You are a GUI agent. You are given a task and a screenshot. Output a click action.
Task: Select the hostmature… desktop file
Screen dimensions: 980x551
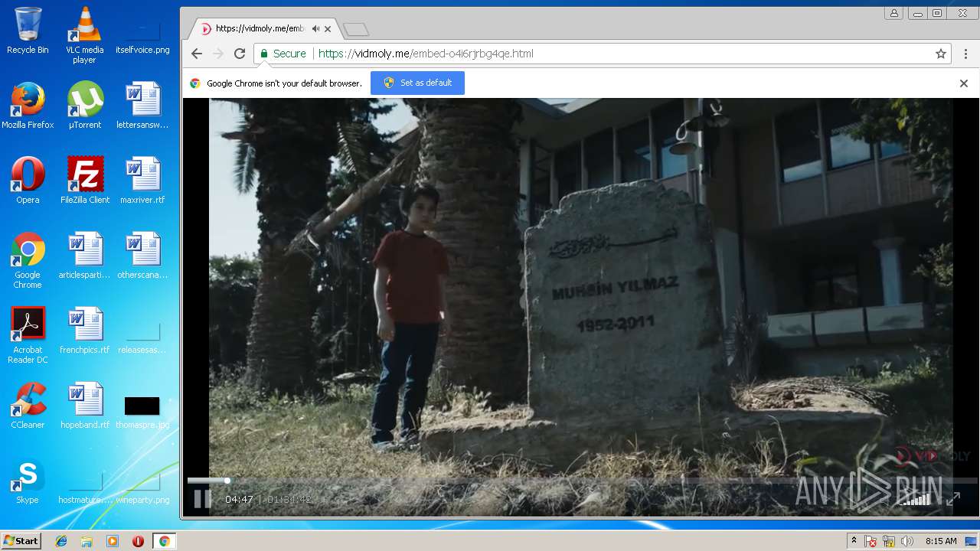(x=85, y=487)
